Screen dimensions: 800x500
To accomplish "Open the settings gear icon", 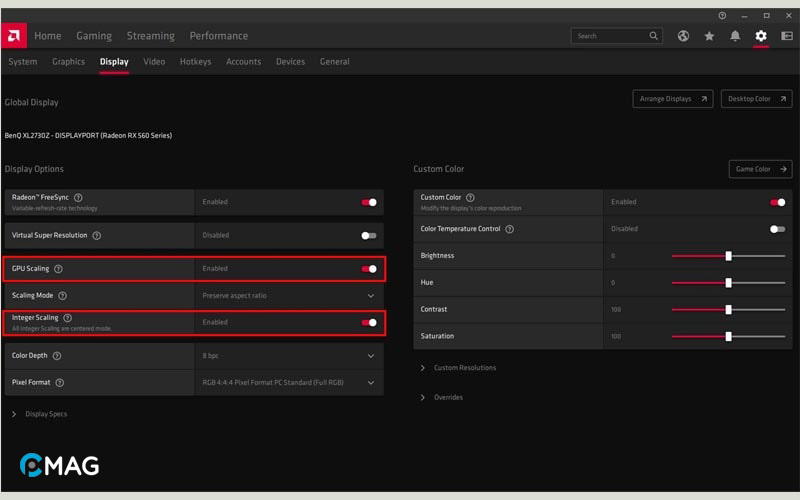I will click(761, 36).
